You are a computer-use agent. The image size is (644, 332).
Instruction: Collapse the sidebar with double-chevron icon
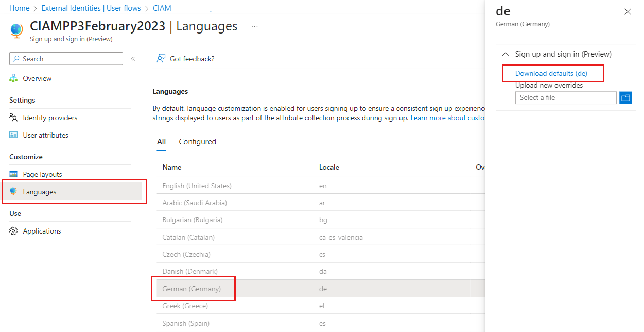click(133, 59)
